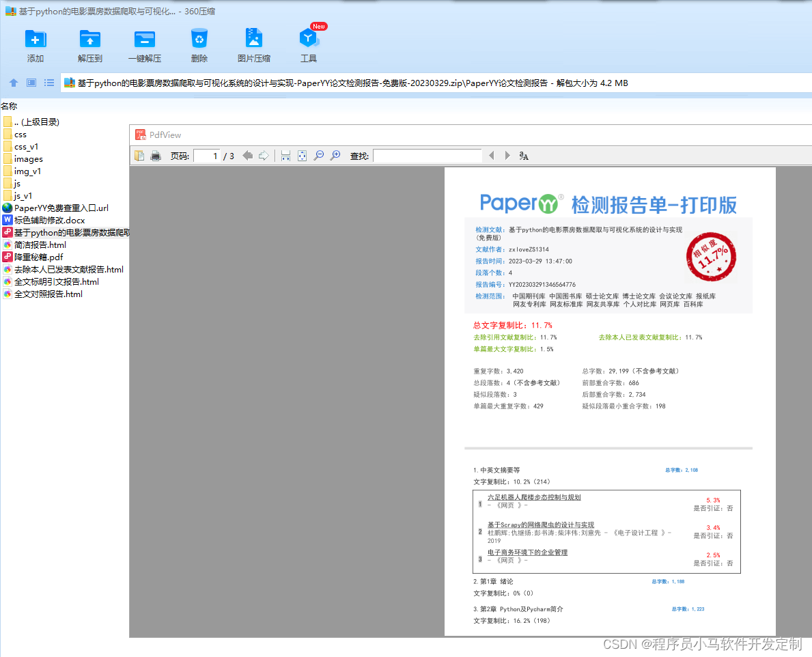Click the 2. 第1章 绪论 section heading

(x=493, y=581)
